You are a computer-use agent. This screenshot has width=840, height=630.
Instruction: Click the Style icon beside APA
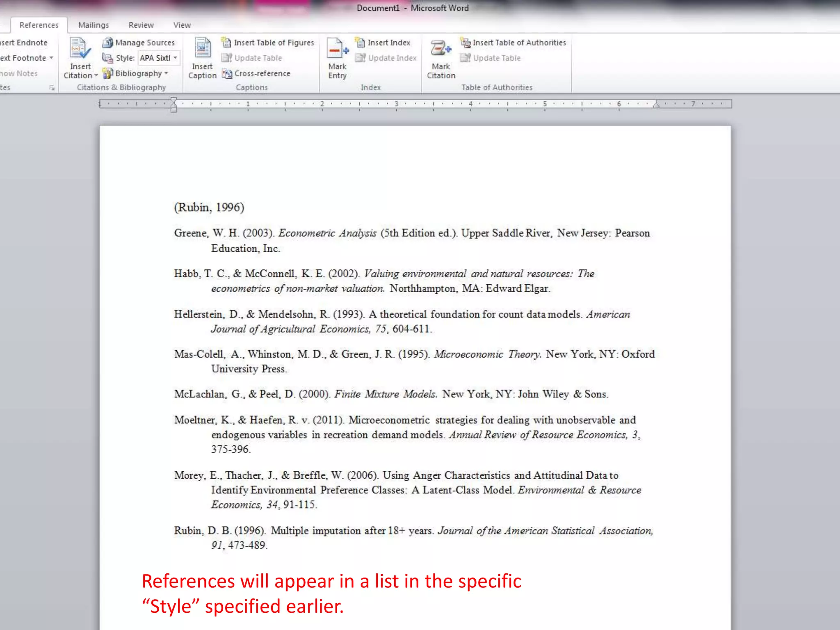(107, 58)
